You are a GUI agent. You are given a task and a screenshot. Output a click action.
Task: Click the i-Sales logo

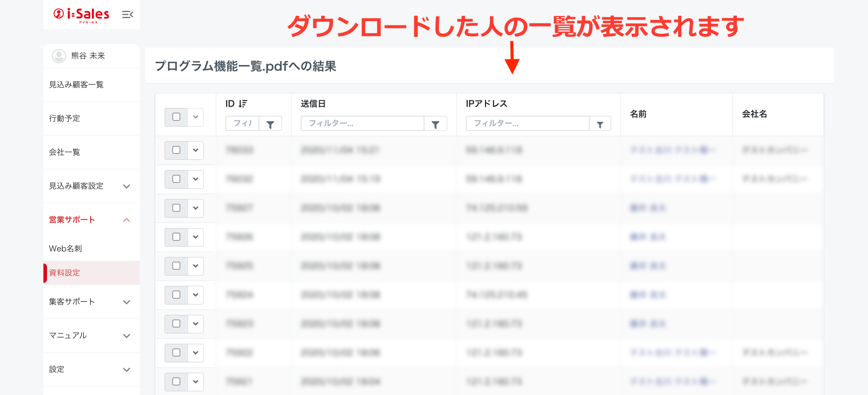82,14
